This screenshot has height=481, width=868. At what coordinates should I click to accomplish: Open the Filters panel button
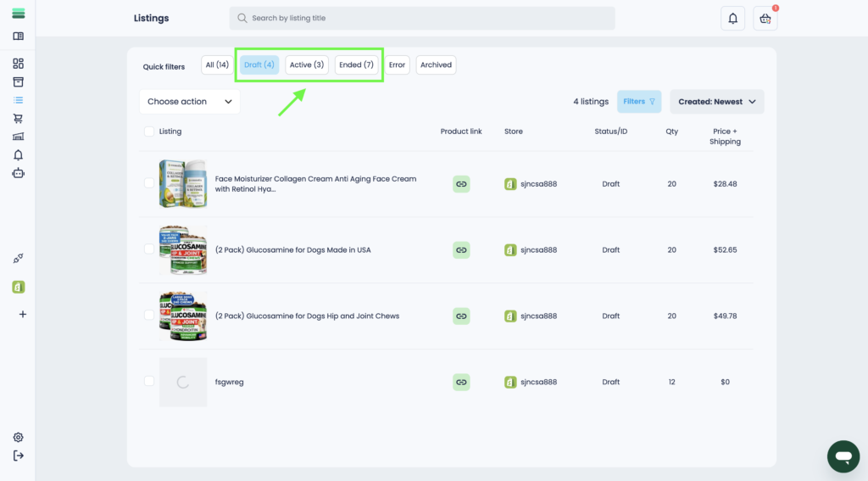click(639, 102)
